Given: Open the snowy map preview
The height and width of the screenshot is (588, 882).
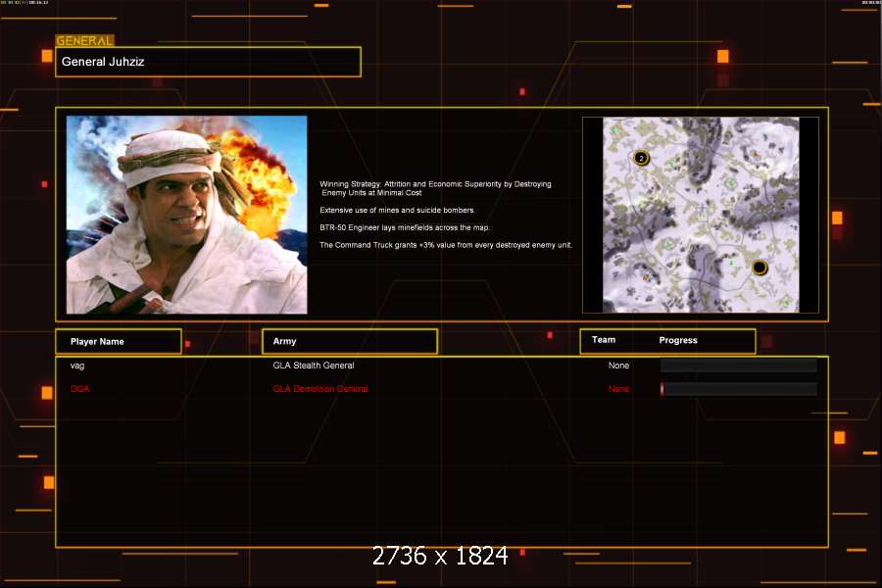Looking at the screenshot, I should pyautogui.click(x=701, y=215).
